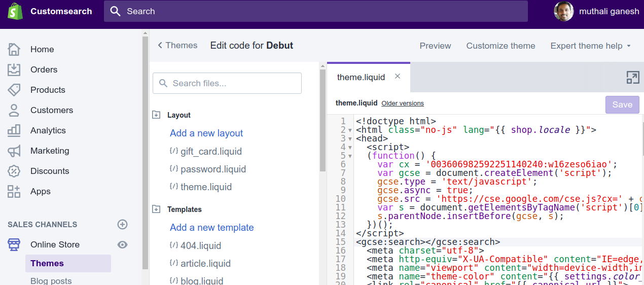644x285 pixels.
Task: Click the file list scrollbar
Action: pyautogui.click(x=323, y=120)
